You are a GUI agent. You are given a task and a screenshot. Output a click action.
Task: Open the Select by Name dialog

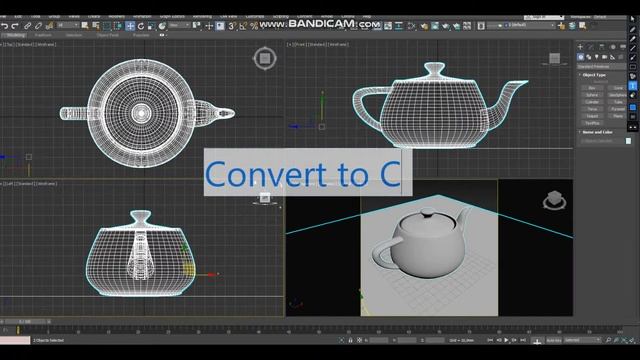[x=96, y=26]
